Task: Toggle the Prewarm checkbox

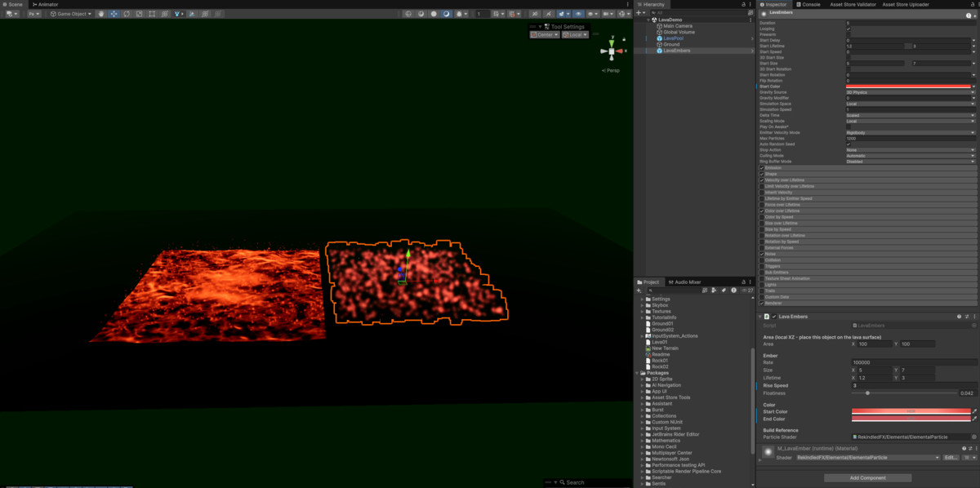Action: click(x=849, y=34)
